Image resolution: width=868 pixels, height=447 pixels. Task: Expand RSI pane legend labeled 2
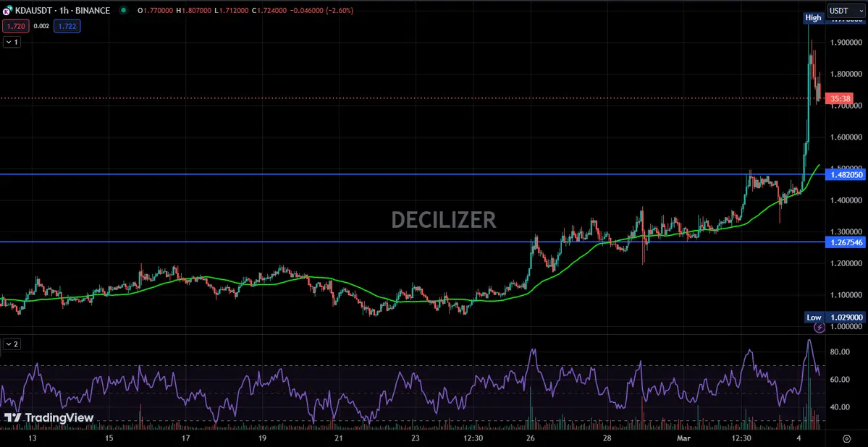(x=12, y=344)
